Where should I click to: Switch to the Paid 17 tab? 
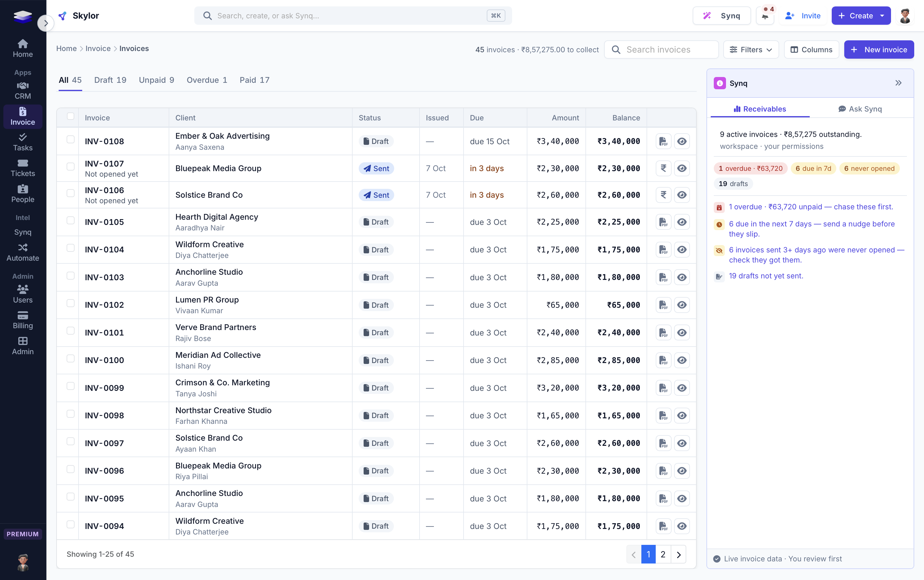[x=254, y=80]
